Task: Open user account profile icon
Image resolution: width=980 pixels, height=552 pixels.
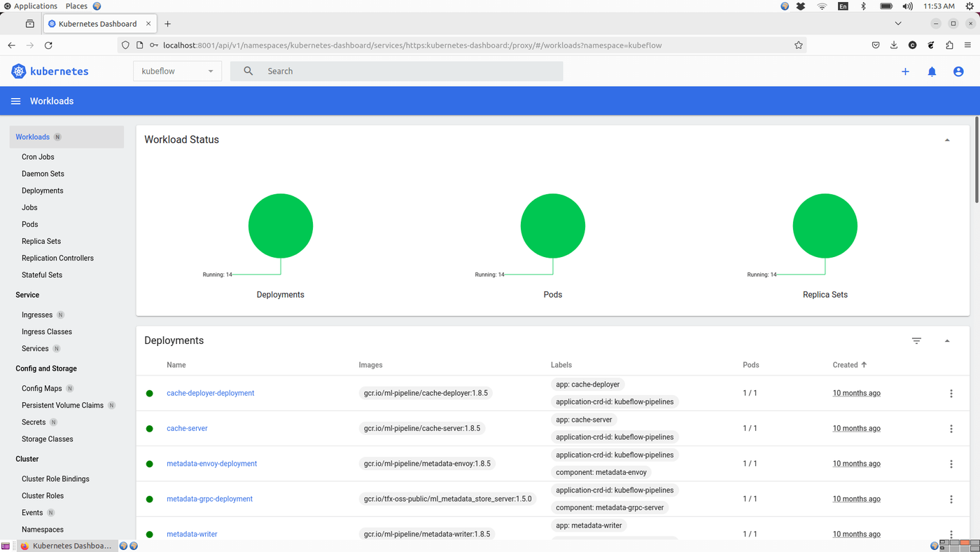Action: (958, 71)
